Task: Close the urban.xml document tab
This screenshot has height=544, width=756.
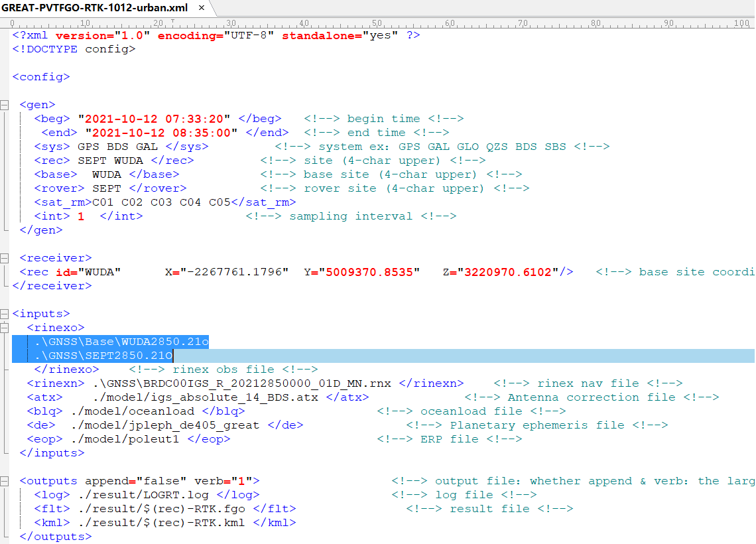Action: click(x=202, y=8)
